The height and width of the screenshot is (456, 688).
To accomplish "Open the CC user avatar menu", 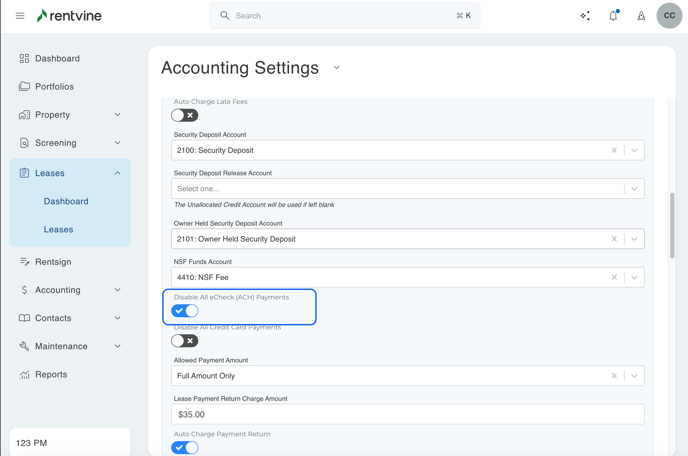I will (x=669, y=16).
